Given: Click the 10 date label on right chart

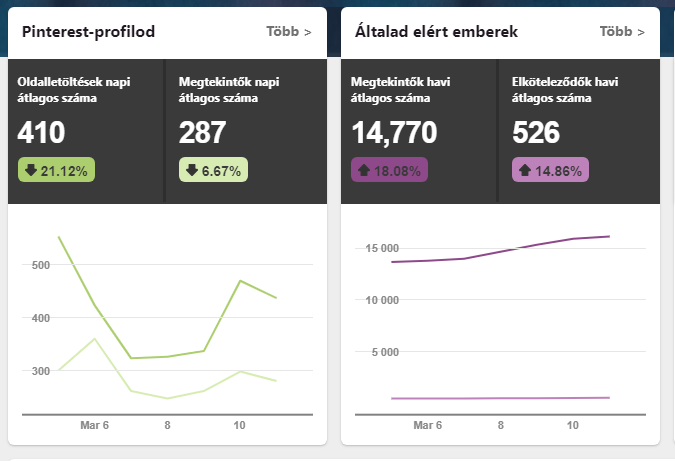Looking at the screenshot, I should [x=573, y=425].
